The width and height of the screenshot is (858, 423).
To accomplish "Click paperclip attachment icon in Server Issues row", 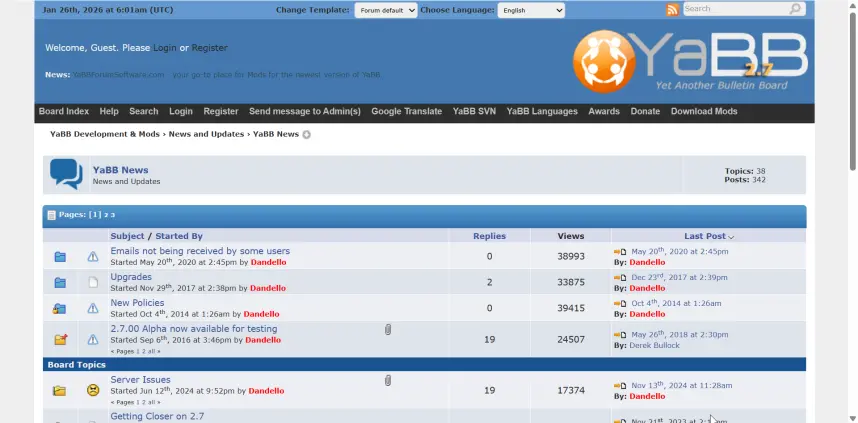I will (x=388, y=380).
